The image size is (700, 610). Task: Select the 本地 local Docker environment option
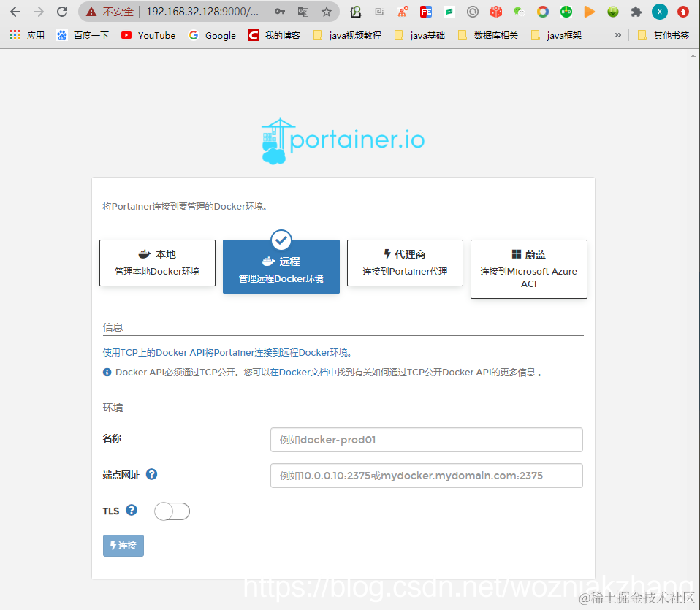[x=157, y=263]
